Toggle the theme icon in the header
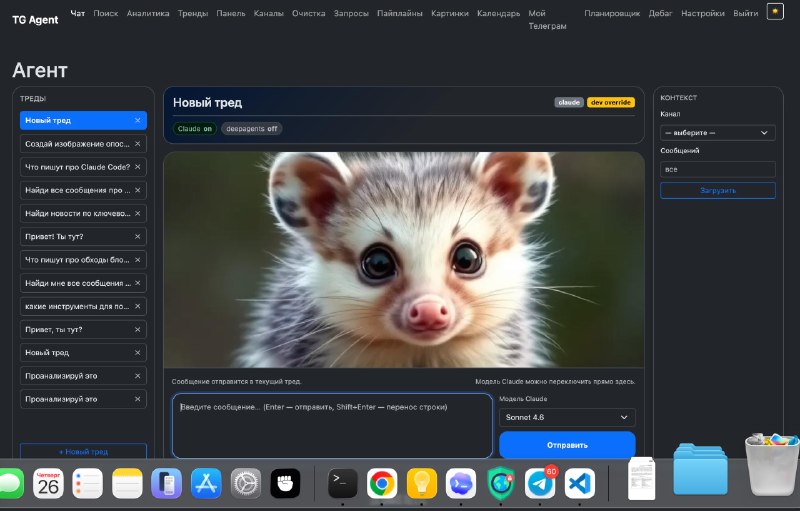This screenshot has width=800, height=511. pos(775,11)
